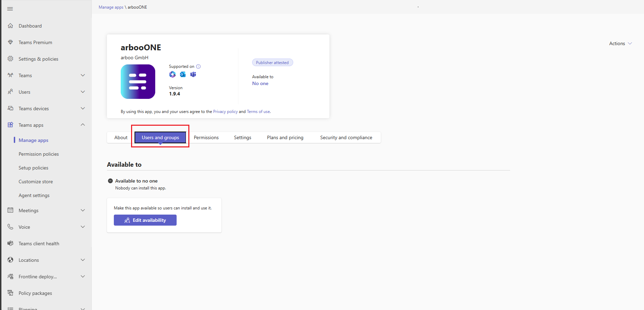Click the Policy packages icon
The width and height of the screenshot is (644, 310).
click(x=10, y=293)
